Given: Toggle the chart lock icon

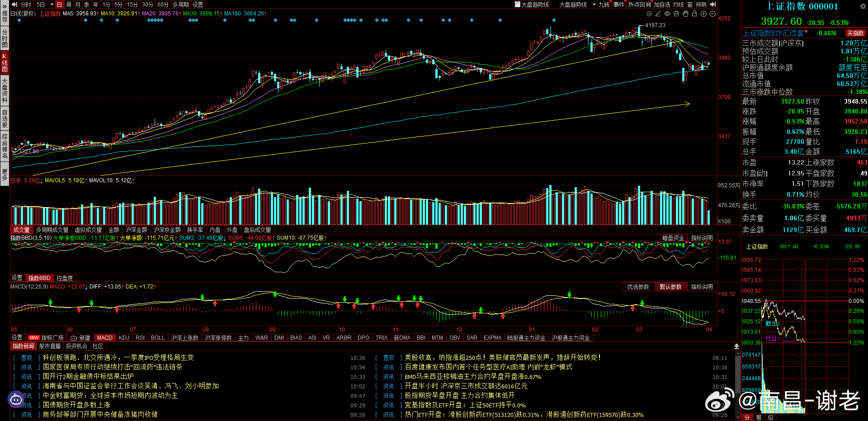Looking at the screenshot, I should (x=694, y=14).
